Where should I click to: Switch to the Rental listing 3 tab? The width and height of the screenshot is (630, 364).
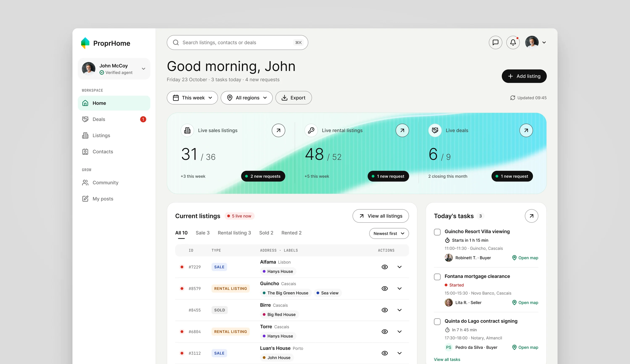click(x=234, y=233)
